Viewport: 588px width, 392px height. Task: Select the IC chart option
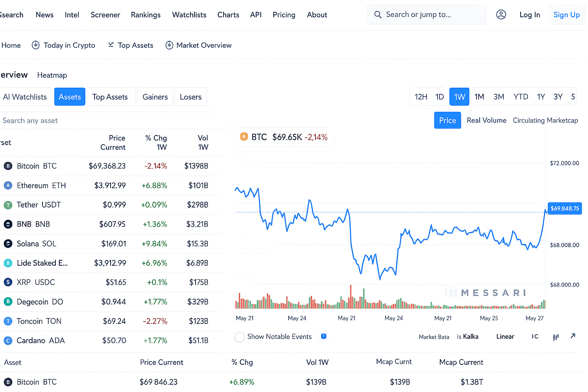535,336
